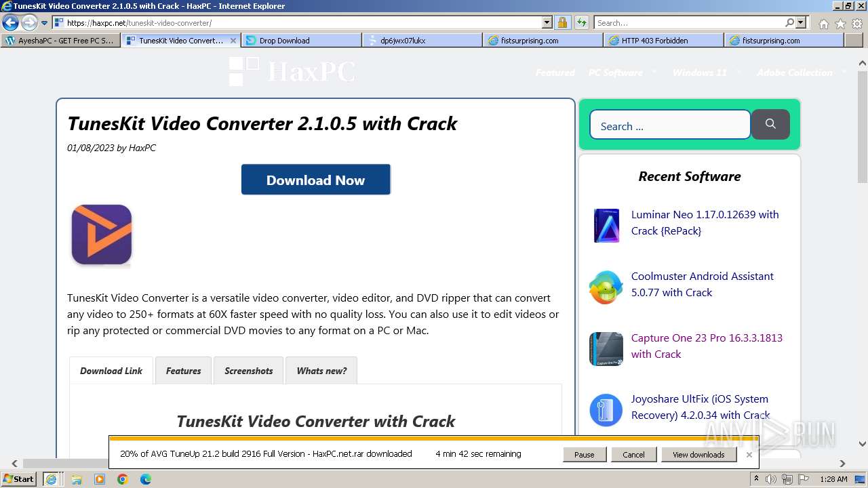The width and height of the screenshot is (868, 488).
Task: Select the Download Link tab
Action: coord(111,371)
